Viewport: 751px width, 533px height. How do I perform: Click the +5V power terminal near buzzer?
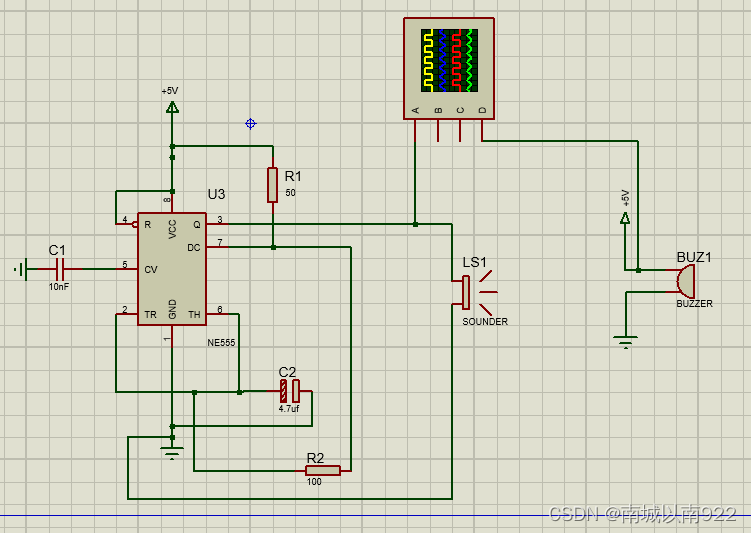pos(625,218)
